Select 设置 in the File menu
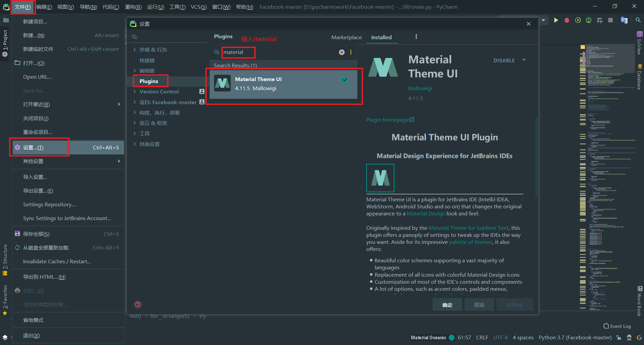This screenshot has height=345, width=644. pyautogui.click(x=68, y=147)
